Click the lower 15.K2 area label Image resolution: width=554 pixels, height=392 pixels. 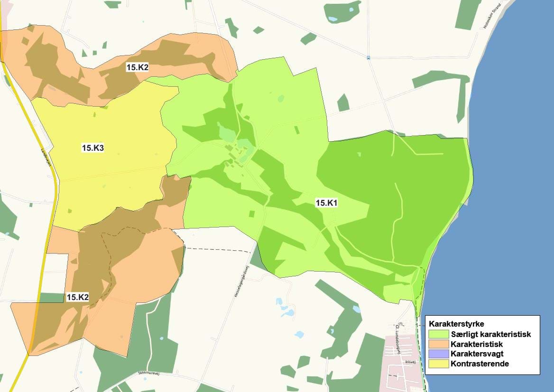(x=77, y=297)
